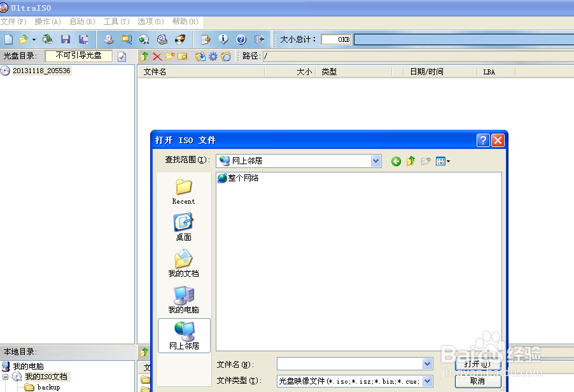Click the 打开(O) button
Screen dimensions: 574x392
[x=478, y=364]
